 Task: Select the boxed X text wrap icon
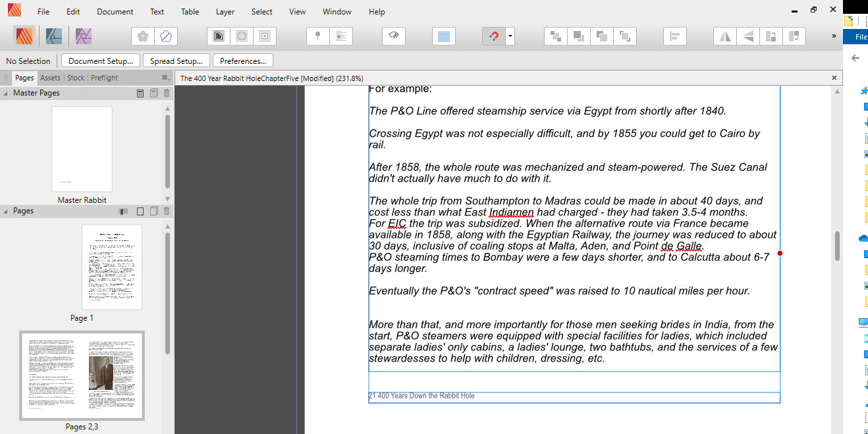(x=264, y=36)
